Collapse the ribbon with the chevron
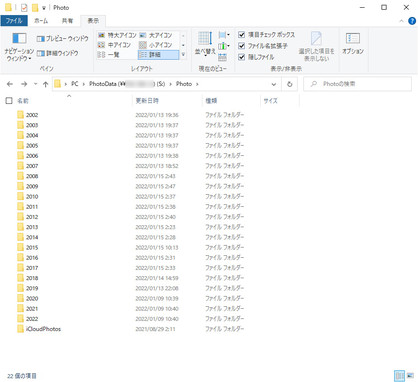This screenshot has width=418, height=382. point(401,21)
